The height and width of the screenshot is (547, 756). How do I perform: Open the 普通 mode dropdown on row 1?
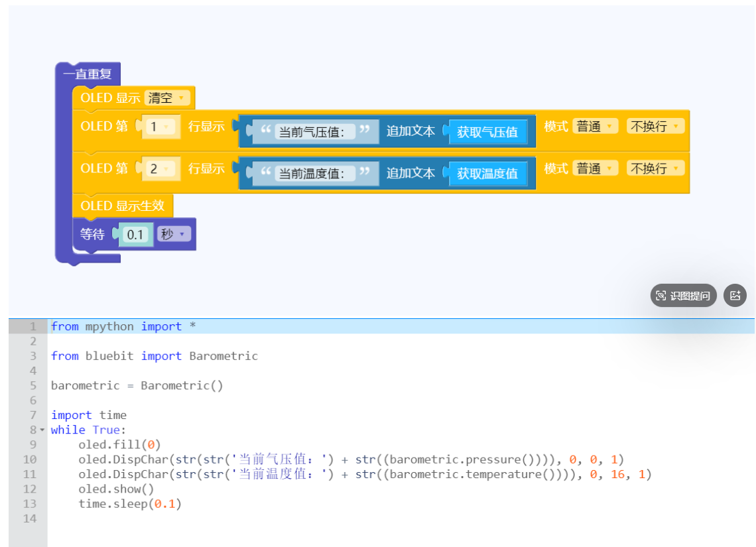coord(595,126)
